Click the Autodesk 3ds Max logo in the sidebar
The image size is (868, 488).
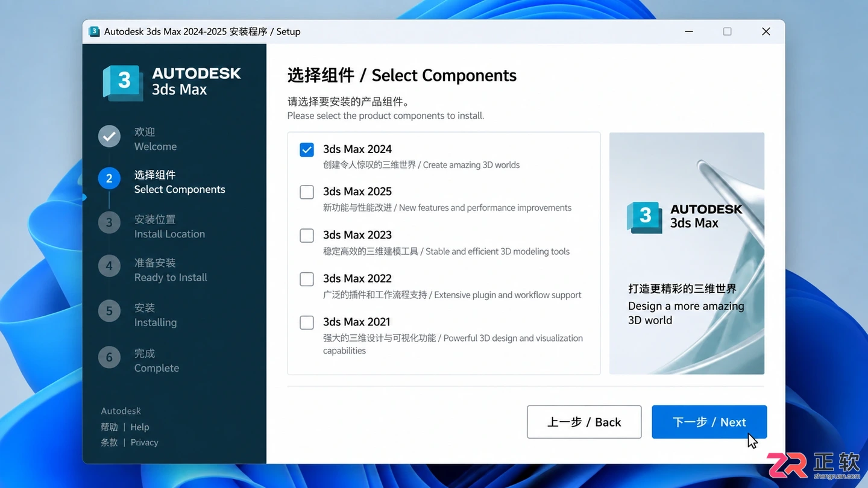click(x=172, y=82)
